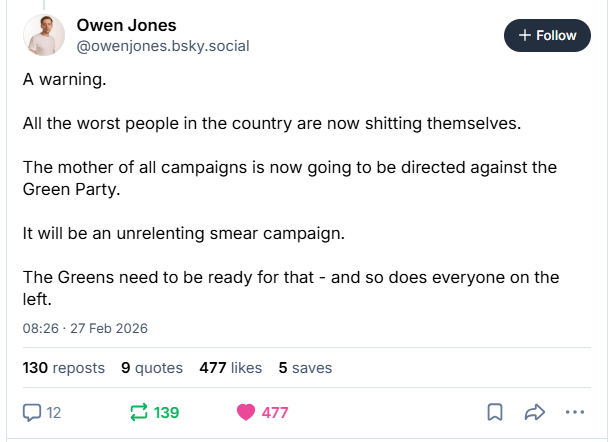Click the repost count 139
Image resolution: width=608 pixels, height=442 pixels.
coord(166,412)
